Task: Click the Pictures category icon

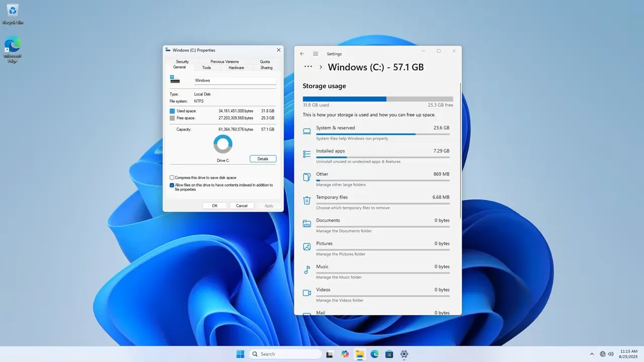Action: tap(307, 247)
